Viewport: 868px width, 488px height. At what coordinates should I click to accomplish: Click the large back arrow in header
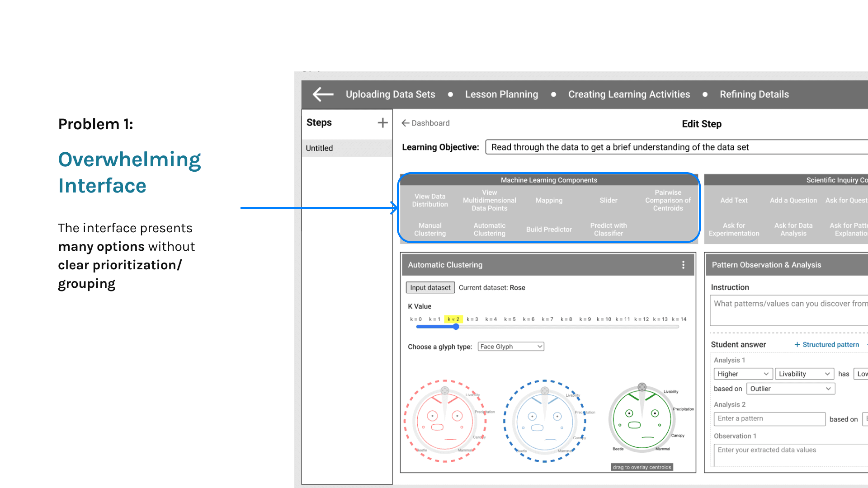click(x=323, y=94)
